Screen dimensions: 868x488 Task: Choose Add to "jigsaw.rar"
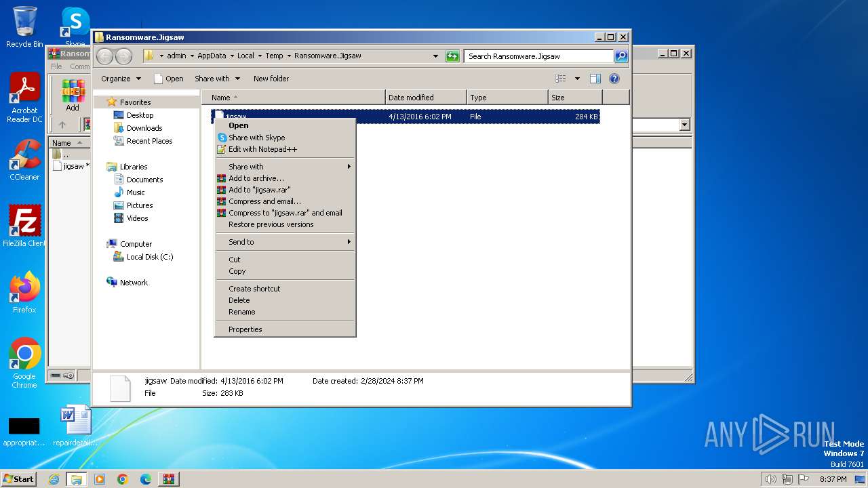pos(285,190)
